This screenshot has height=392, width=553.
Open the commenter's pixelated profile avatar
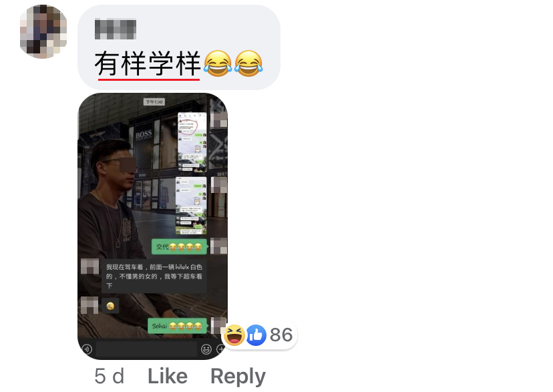43,32
